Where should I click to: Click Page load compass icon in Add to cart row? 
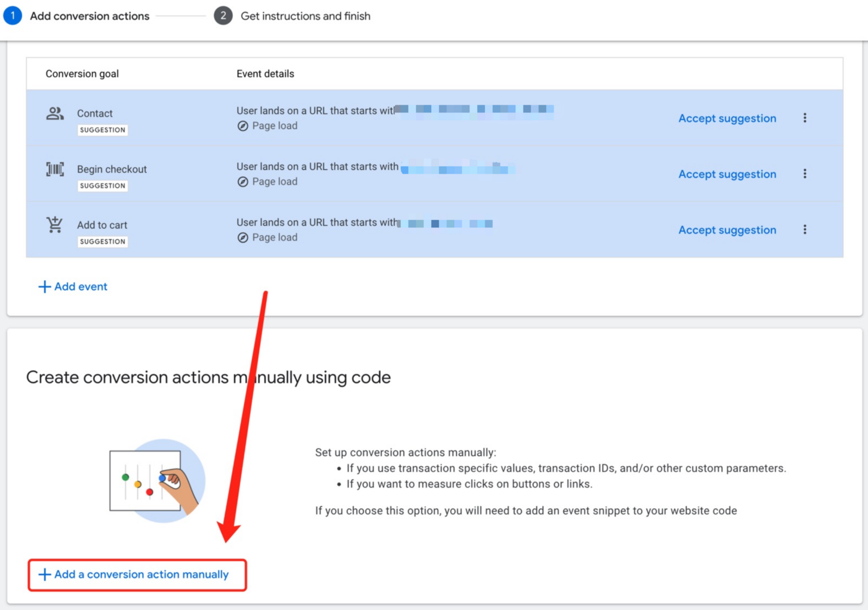pyautogui.click(x=243, y=238)
